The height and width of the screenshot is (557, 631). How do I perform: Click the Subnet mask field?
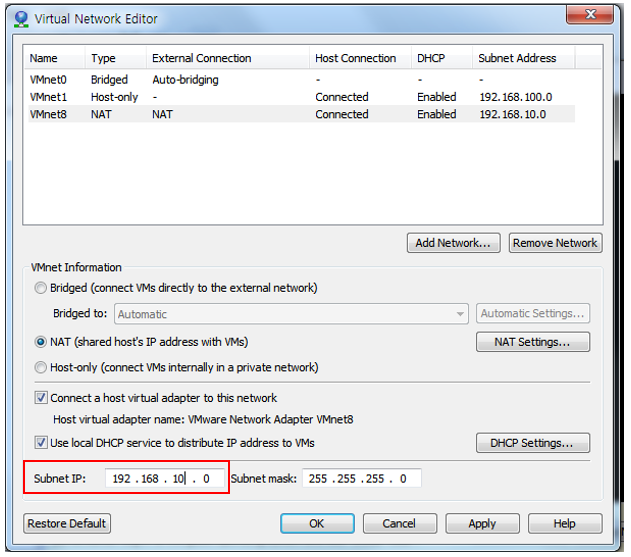[x=361, y=479]
